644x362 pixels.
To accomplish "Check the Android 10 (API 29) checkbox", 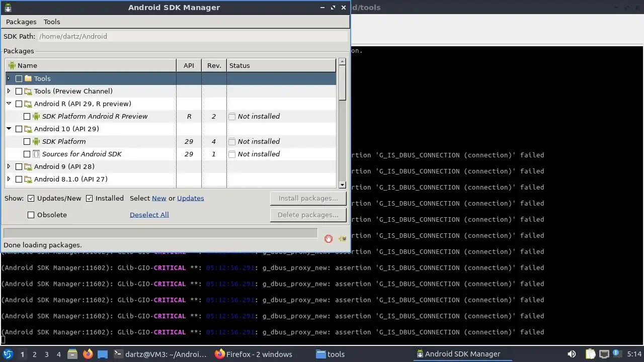I will [19, 129].
